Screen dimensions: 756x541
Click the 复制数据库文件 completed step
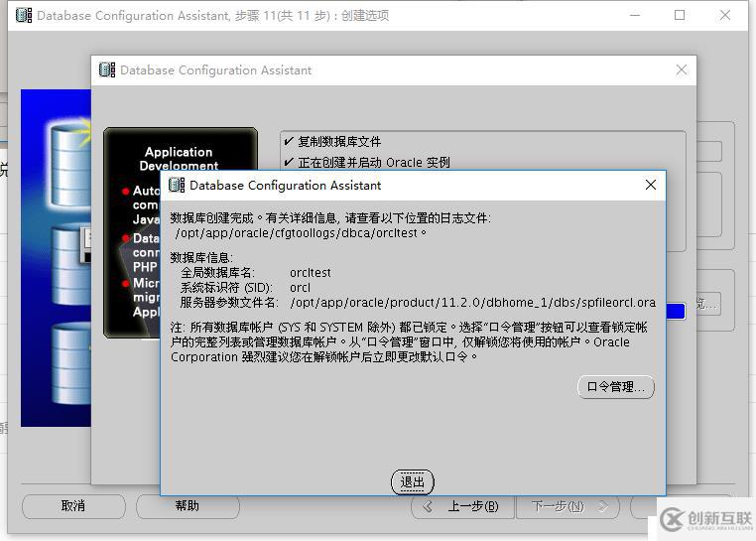click(x=339, y=141)
